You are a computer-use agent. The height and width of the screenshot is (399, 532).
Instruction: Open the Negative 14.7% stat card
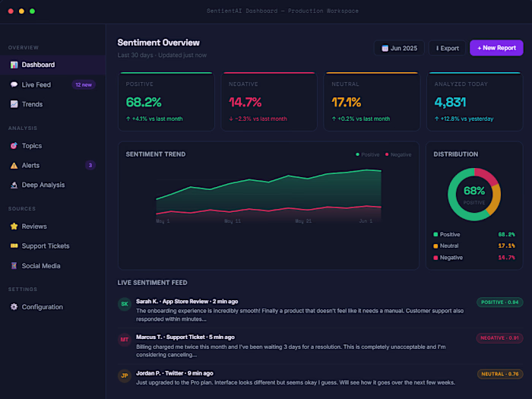click(269, 101)
